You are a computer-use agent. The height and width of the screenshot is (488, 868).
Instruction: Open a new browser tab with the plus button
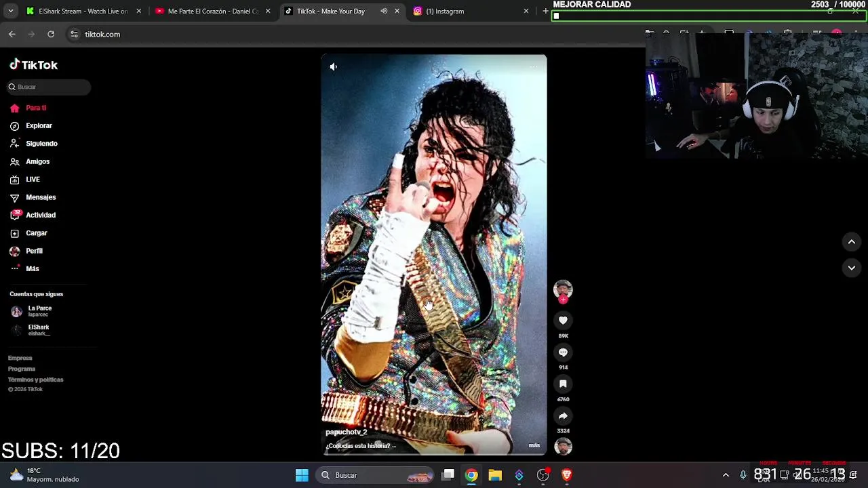coord(545,11)
